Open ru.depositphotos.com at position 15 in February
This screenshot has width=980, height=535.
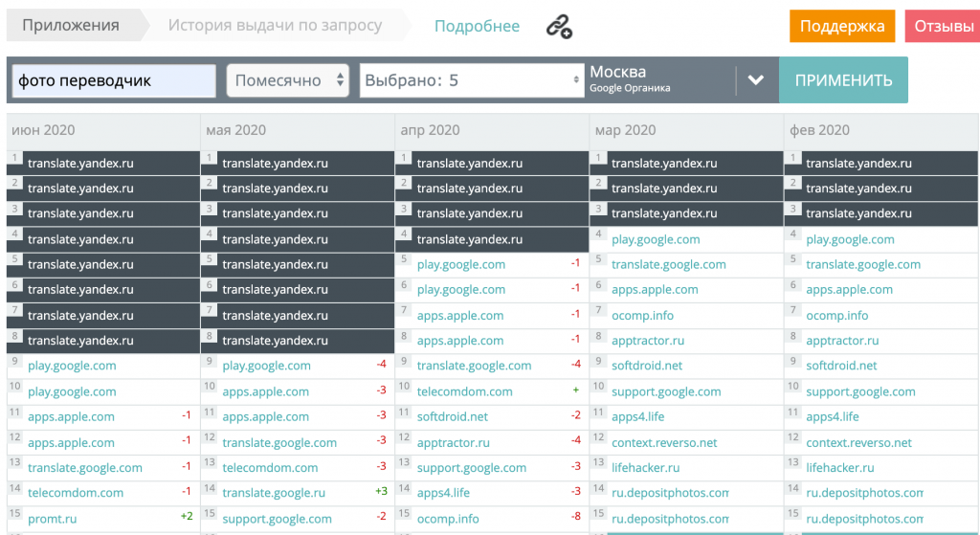864,519
